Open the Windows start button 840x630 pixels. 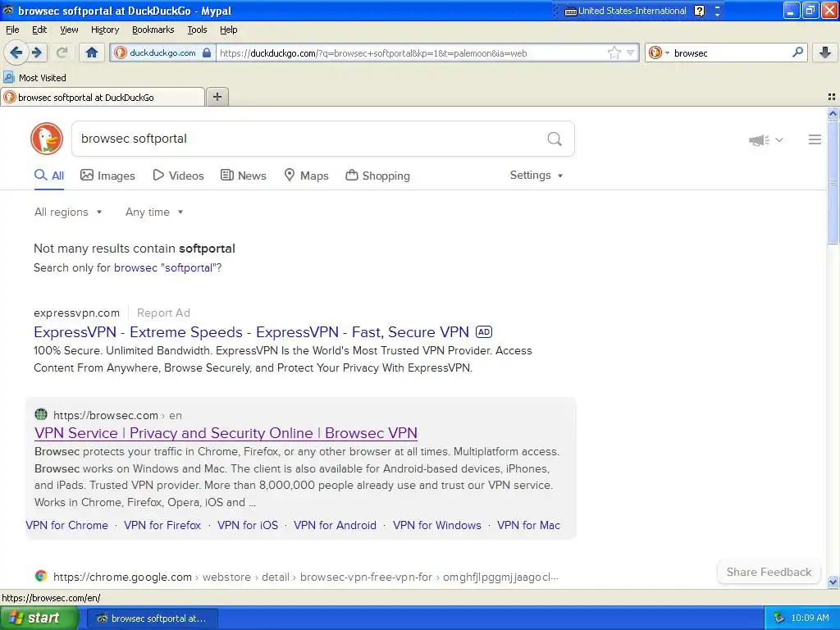[39, 618]
